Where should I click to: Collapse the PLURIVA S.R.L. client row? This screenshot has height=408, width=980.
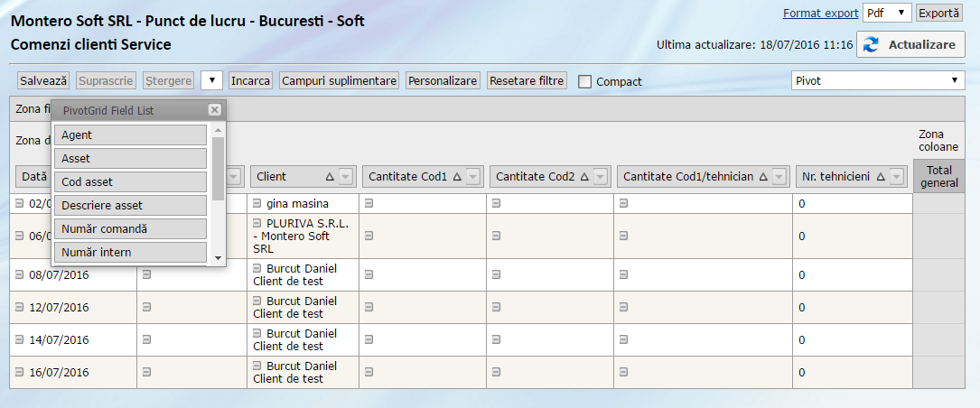[257, 223]
